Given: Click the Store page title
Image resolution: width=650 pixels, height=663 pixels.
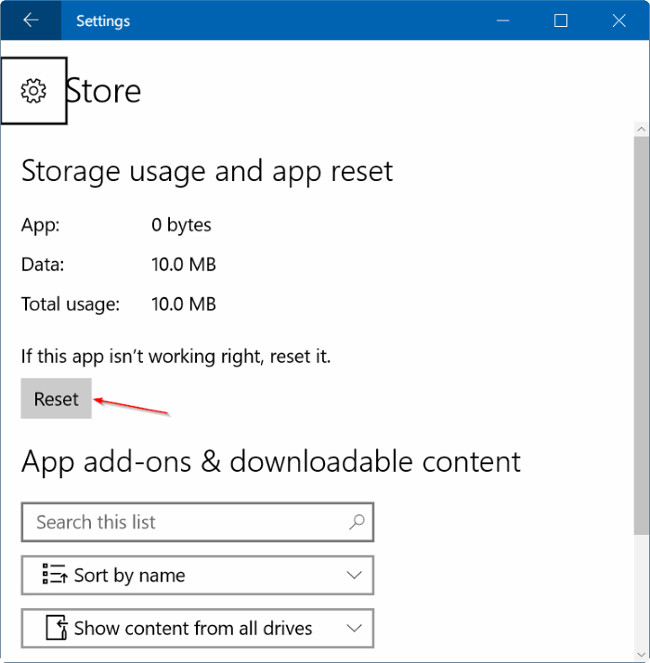Looking at the screenshot, I should [x=103, y=91].
